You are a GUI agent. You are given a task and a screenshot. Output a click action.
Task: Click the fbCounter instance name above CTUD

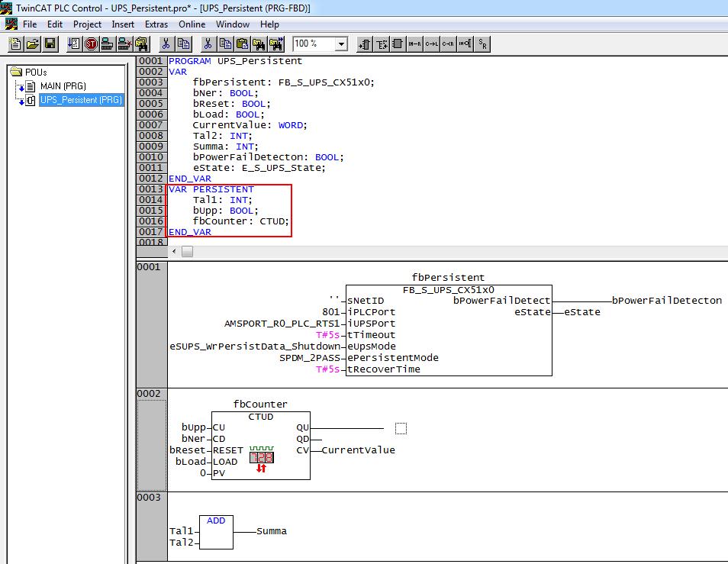tap(260, 404)
